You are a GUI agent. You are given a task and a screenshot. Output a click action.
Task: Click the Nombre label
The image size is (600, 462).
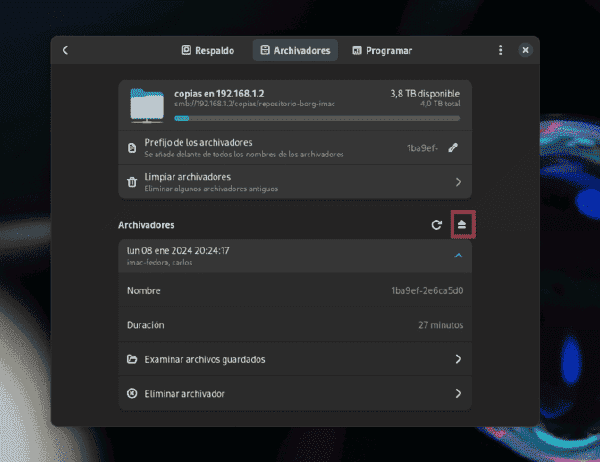(x=143, y=291)
